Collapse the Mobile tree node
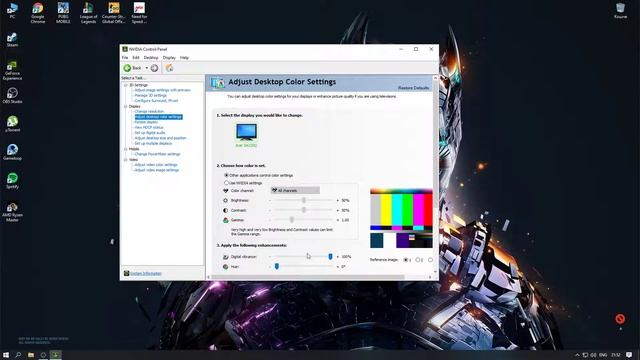The image size is (640, 360). (126, 149)
